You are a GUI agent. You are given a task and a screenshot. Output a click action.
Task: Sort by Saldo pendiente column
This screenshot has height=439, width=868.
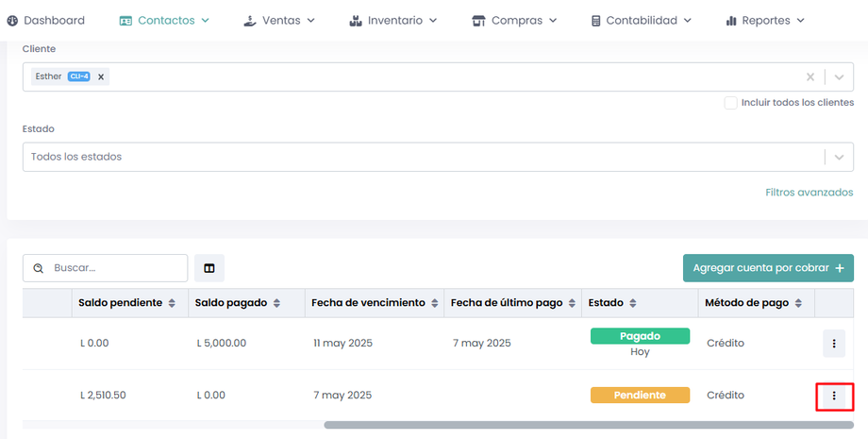point(171,303)
